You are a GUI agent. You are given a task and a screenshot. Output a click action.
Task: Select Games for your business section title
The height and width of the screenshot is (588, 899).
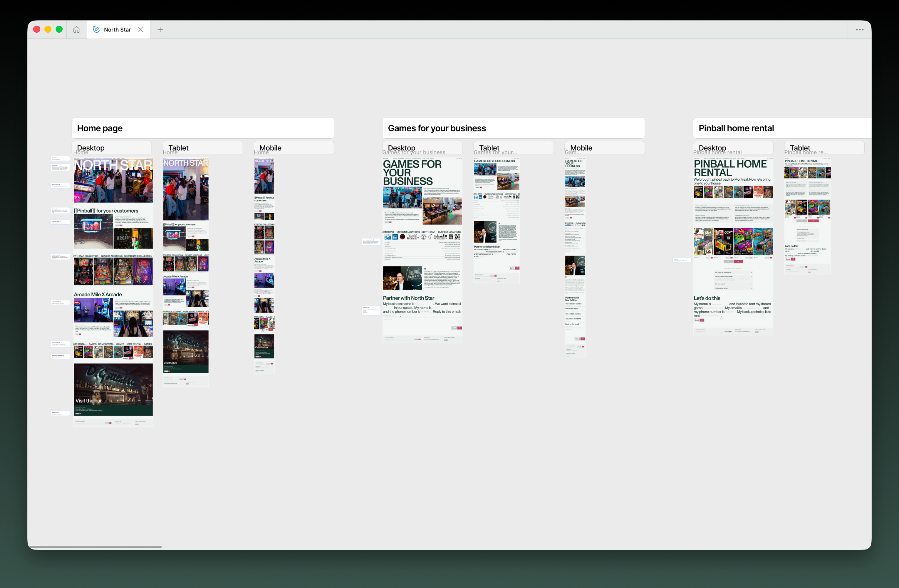pyautogui.click(x=437, y=128)
